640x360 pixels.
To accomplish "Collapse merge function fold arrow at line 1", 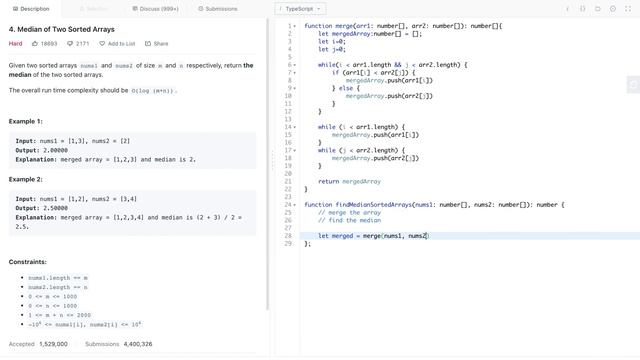I will (295, 26).
